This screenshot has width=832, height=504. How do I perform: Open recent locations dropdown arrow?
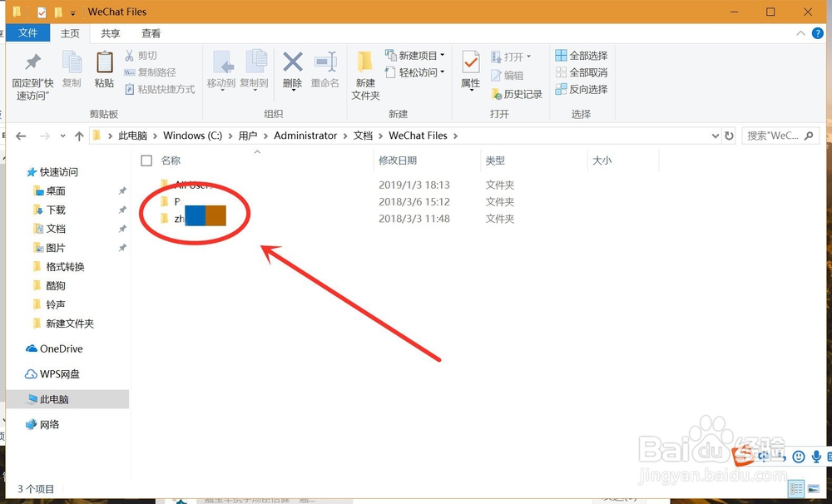[62, 136]
